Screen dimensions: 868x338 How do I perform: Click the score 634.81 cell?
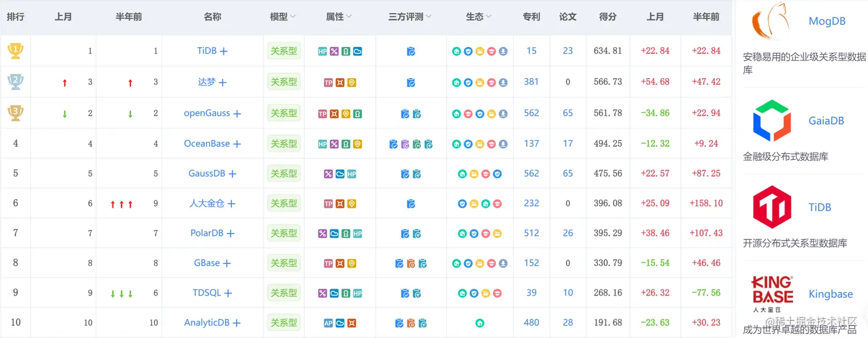click(608, 50)
